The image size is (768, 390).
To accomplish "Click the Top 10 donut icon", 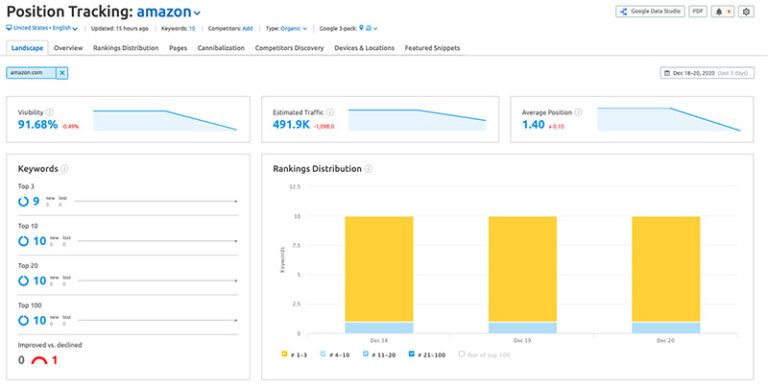I will click(x=24, y=241).
